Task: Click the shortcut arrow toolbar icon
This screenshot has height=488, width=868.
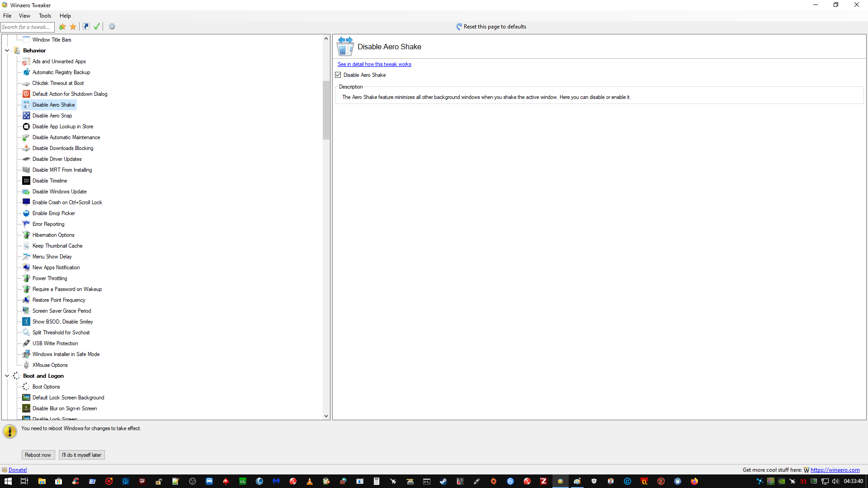Action: click(86, 27)
